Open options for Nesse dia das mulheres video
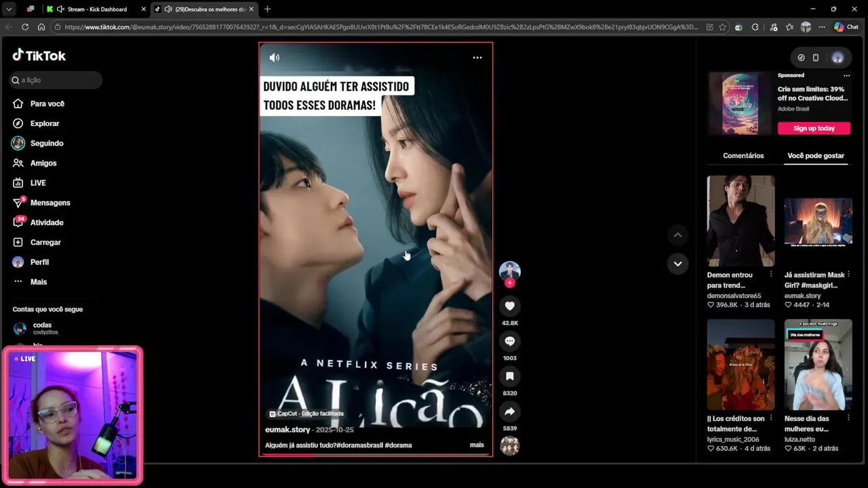 click(848, 418)
